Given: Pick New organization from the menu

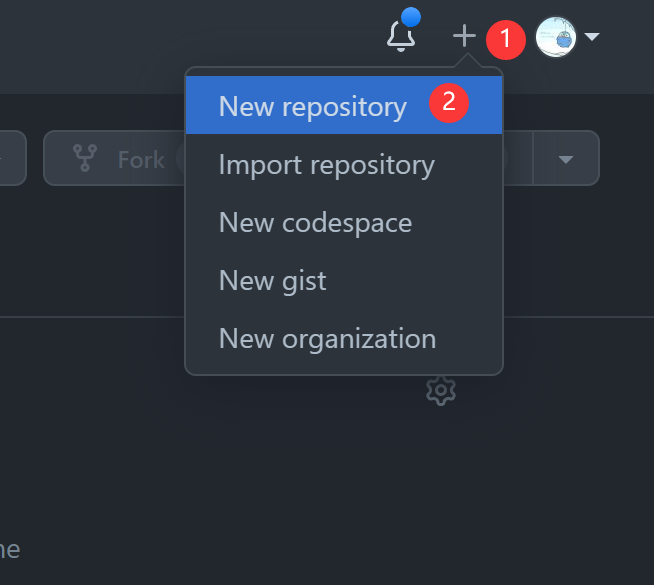Looking at the screenshot, I should pos(327,338).
